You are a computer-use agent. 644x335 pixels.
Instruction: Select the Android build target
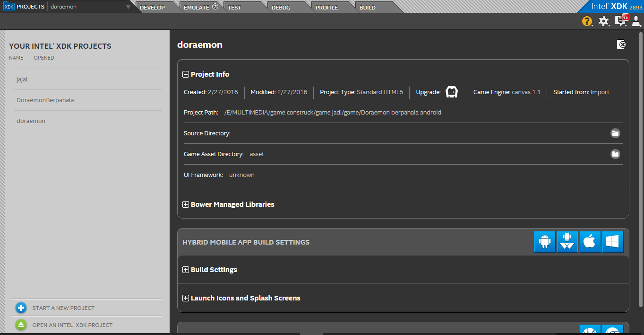click(545, 242)
